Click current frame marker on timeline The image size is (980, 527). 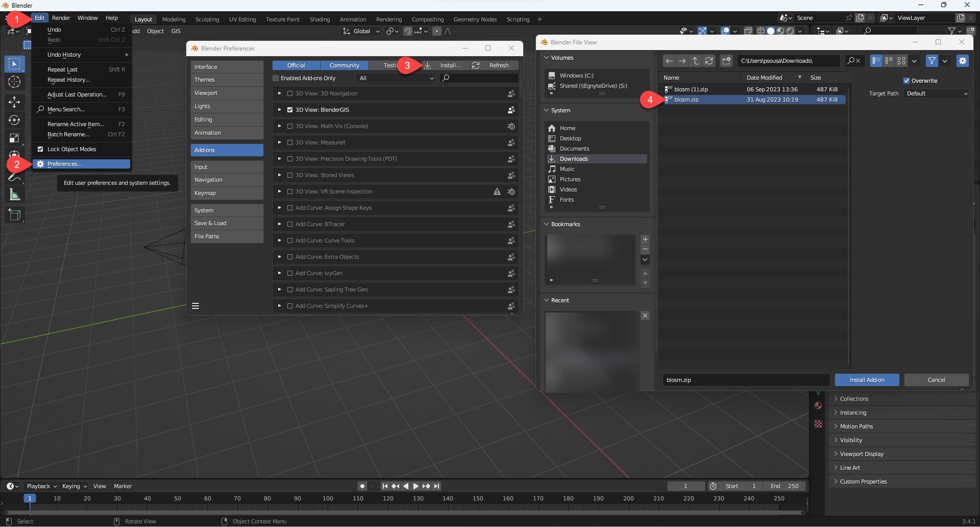click(30, 498)
